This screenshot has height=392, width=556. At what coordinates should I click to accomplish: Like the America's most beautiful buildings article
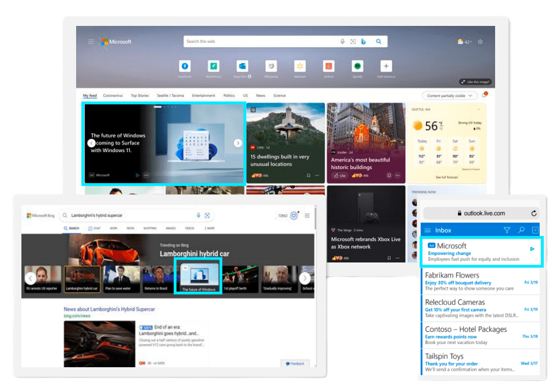[339, 176]
